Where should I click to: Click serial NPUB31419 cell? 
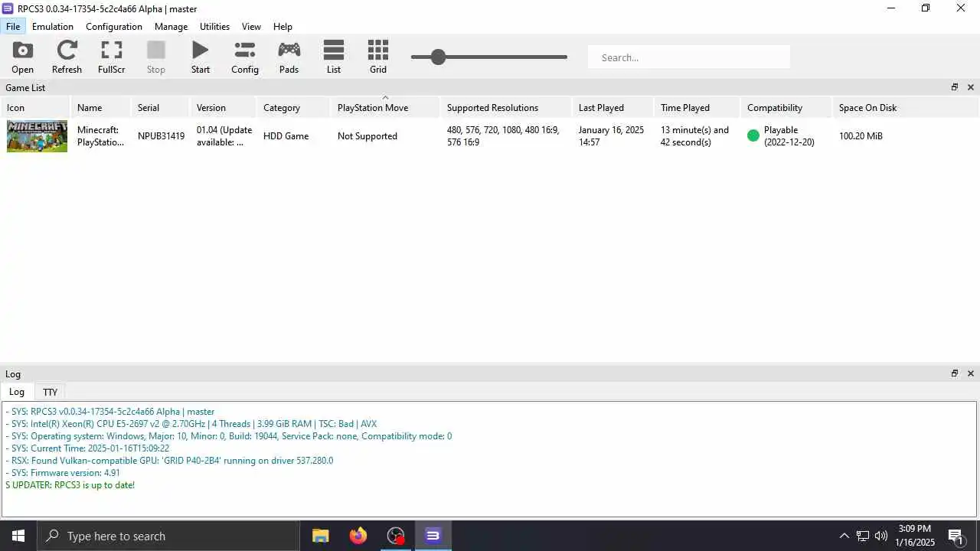click(161, 136)
